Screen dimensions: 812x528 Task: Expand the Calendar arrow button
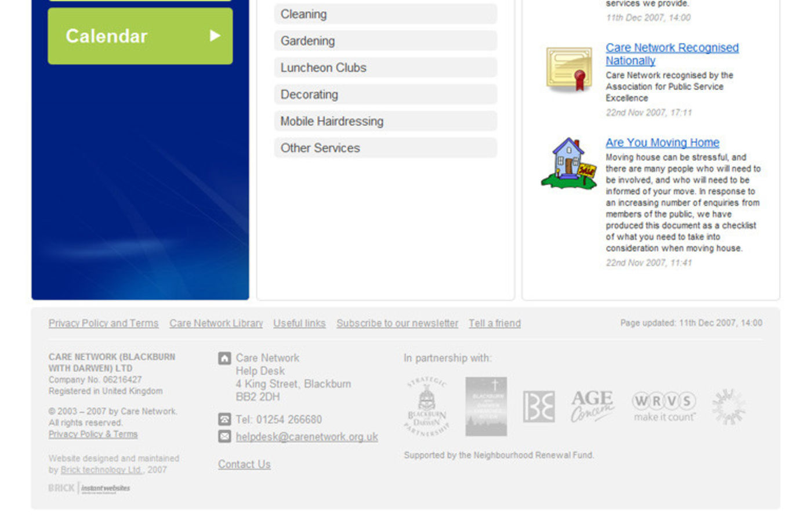point(215,36)
